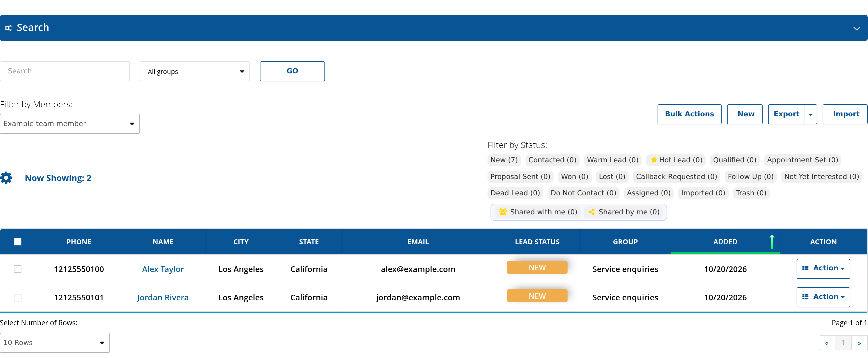Click the New lead button
Viewport: 868px width, 358px height.
744,114
